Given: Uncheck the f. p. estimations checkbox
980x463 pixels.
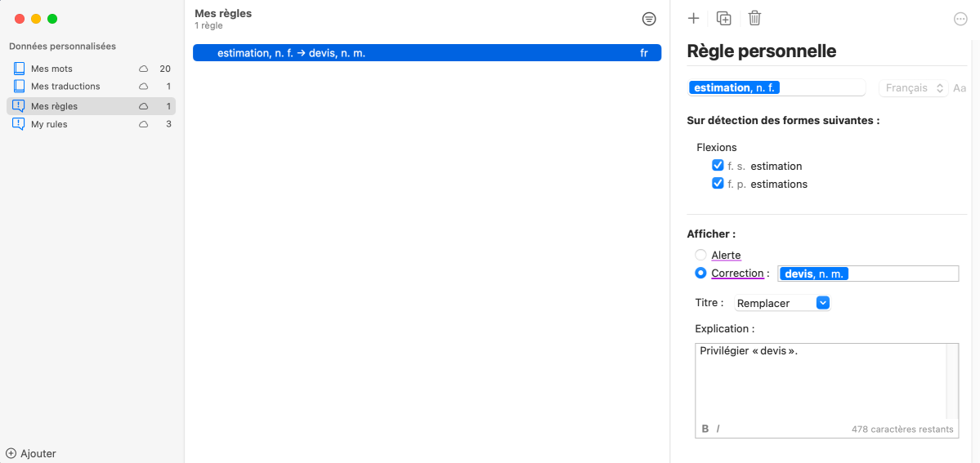Looking at the screenshot, I should pos(718,184).
